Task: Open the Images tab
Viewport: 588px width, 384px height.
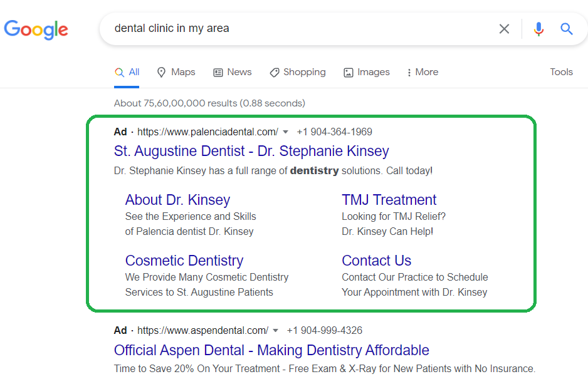Action: (366, 72)
